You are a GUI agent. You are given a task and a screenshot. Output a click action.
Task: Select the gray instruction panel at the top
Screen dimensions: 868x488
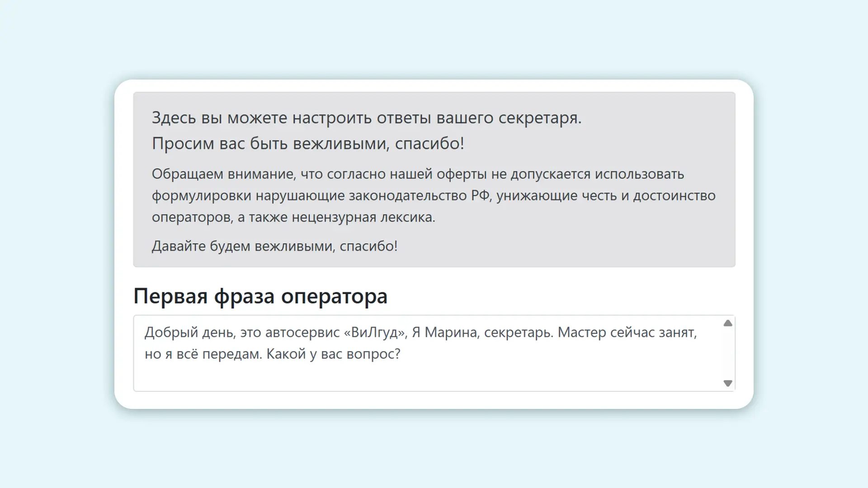[434, 180]
